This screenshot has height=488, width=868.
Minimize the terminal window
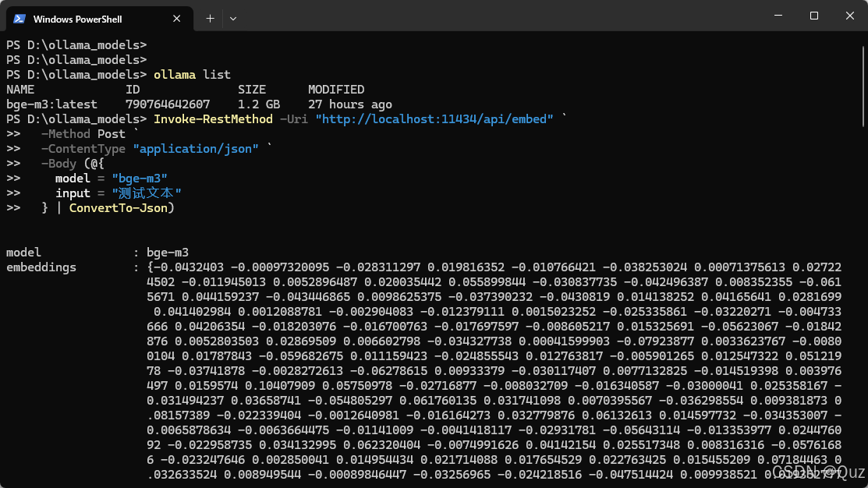[778, 16]
